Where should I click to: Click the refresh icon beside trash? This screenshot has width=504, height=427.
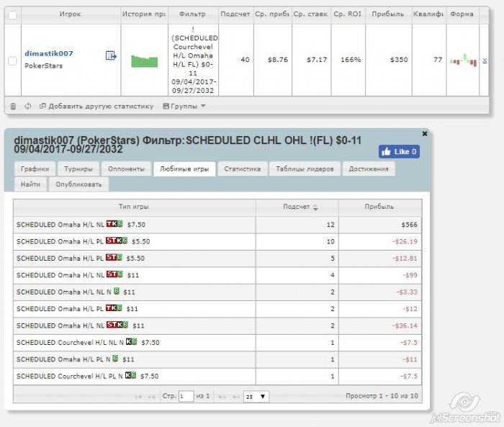[x=28, y=106]
